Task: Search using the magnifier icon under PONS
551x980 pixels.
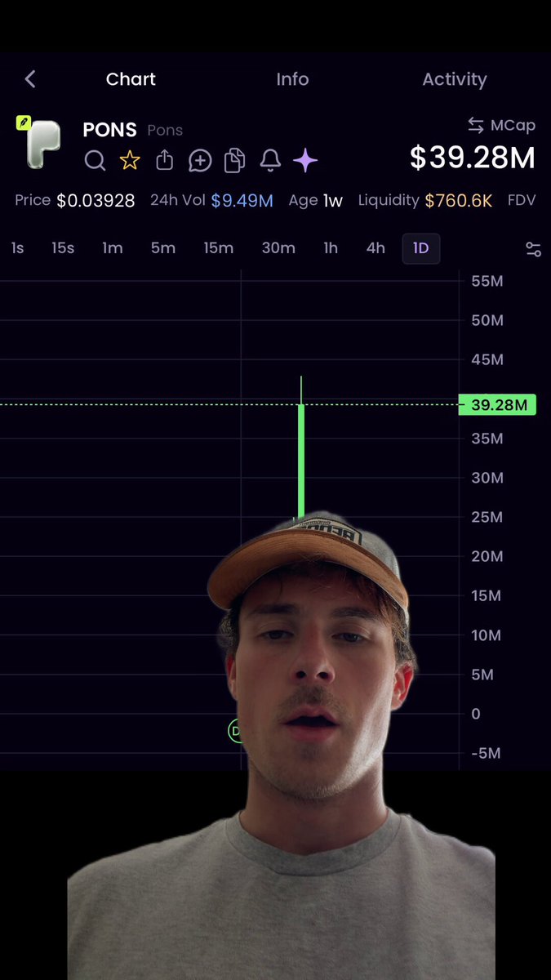Action: (95, 160)
